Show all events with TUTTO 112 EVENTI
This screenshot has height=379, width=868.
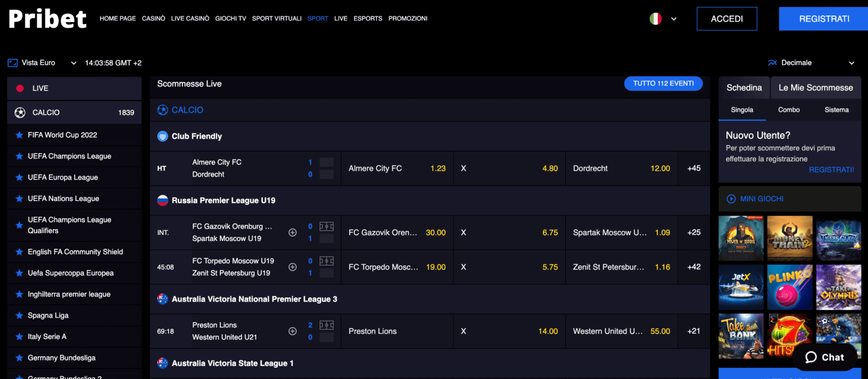[x=663, y=84]
